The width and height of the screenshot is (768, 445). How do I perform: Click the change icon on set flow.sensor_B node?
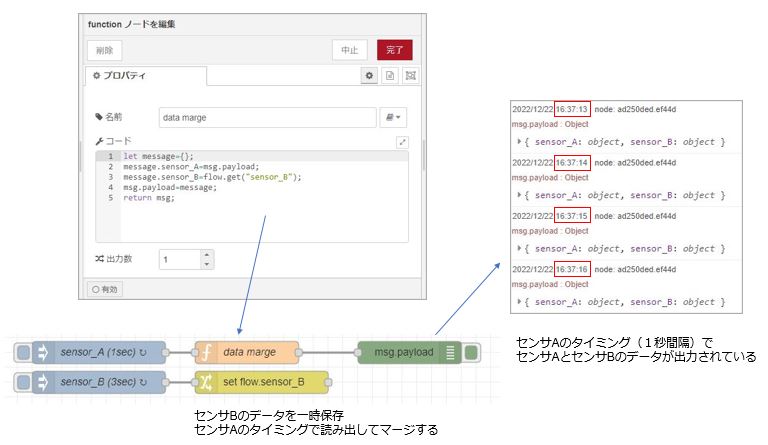click(206, 381)
